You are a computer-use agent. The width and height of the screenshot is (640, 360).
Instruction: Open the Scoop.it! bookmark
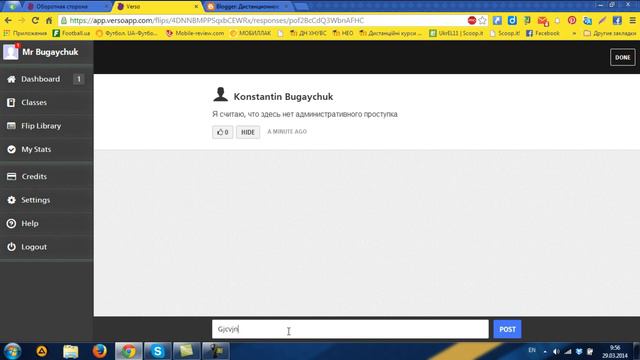tap(504, 33)
